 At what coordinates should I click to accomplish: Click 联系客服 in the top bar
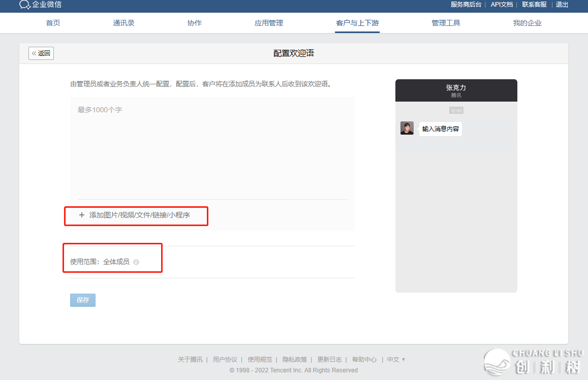tap(534, 5)
